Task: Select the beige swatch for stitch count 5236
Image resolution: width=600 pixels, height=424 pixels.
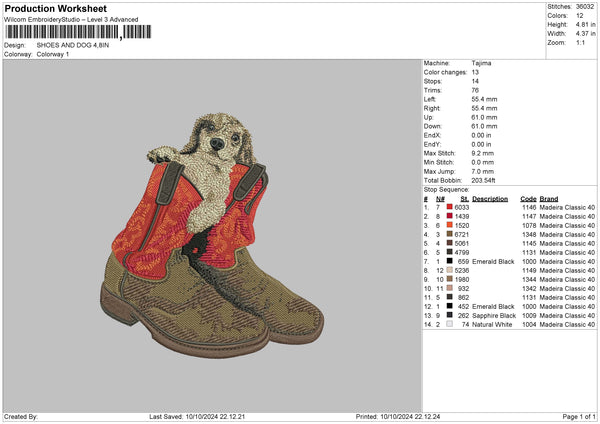Action: point(450,270)
